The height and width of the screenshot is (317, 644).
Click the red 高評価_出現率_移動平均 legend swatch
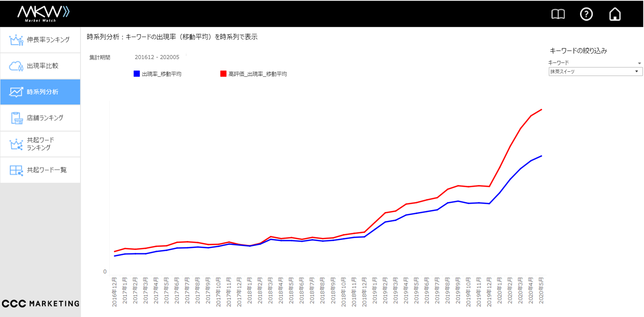223,74
